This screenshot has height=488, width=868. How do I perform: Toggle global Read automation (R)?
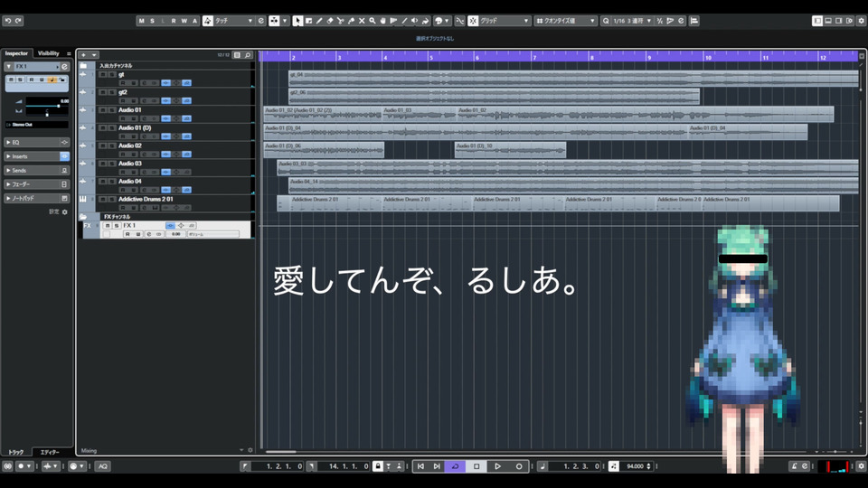(x=174, y=21)
